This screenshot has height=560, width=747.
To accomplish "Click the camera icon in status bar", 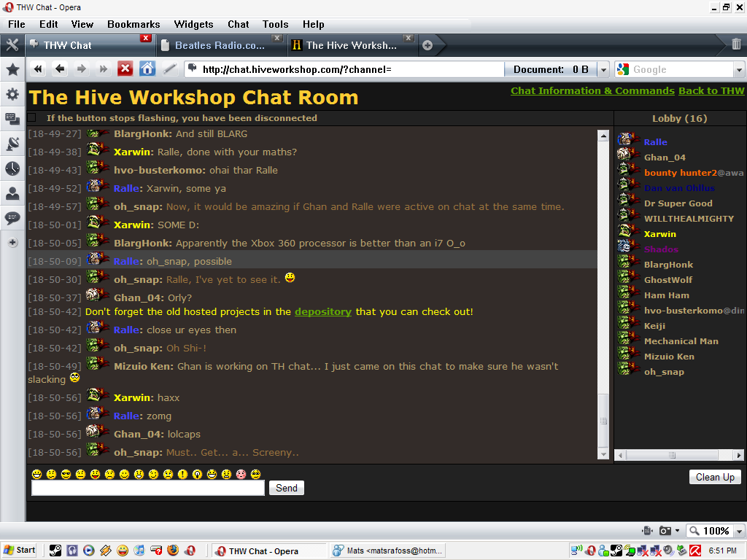I will [665, 531].
